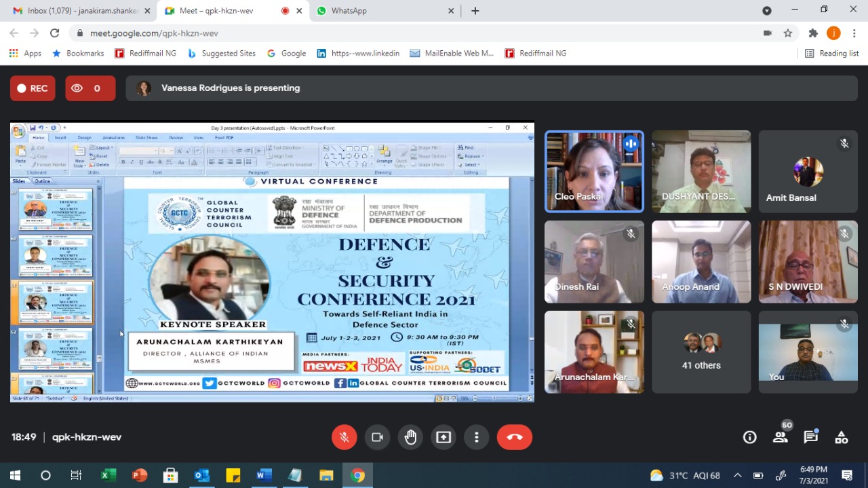Open PowerPoint from the taskbar
Viewport: 868px width, 488px height.
(140, 475)
